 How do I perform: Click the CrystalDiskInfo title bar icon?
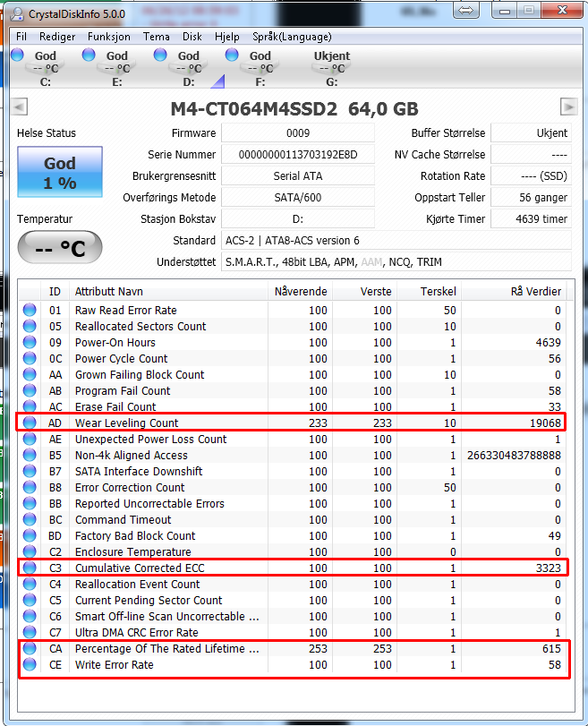(17, 14)
